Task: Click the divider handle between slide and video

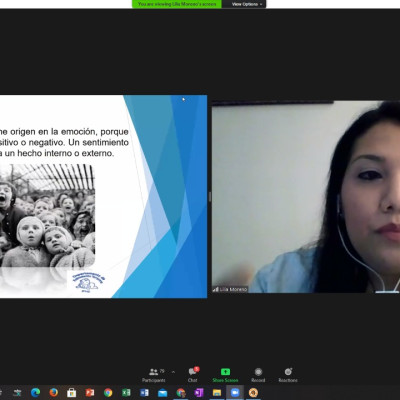Action: click(210, 197)
